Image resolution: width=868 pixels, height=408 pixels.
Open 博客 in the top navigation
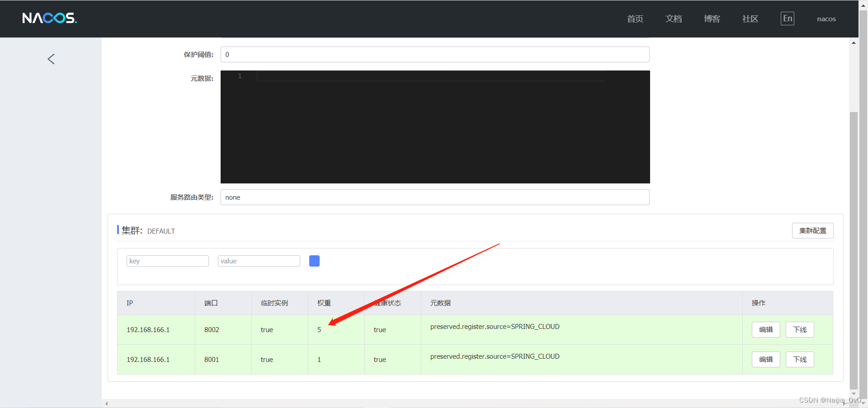tap(712, 19)
